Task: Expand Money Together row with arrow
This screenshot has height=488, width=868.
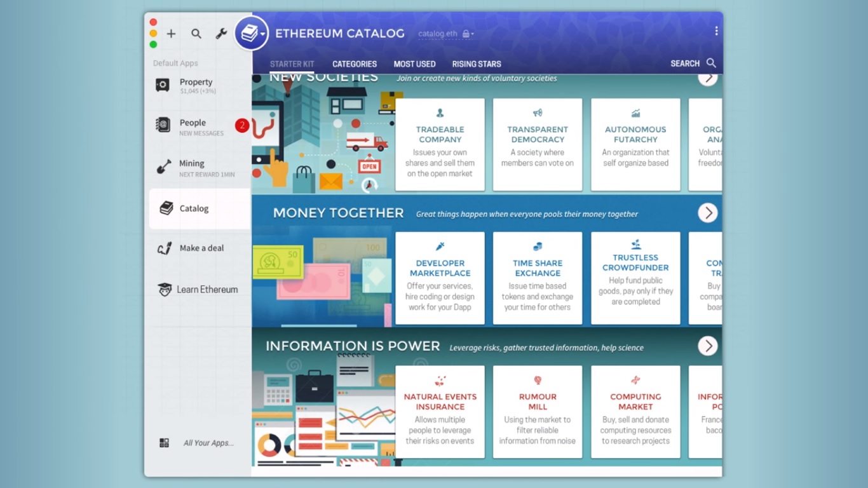Action: click(708, 213)
